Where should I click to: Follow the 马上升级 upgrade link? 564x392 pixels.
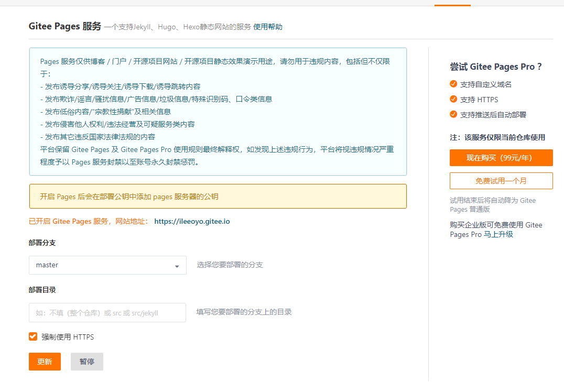[x=498, y=234]
